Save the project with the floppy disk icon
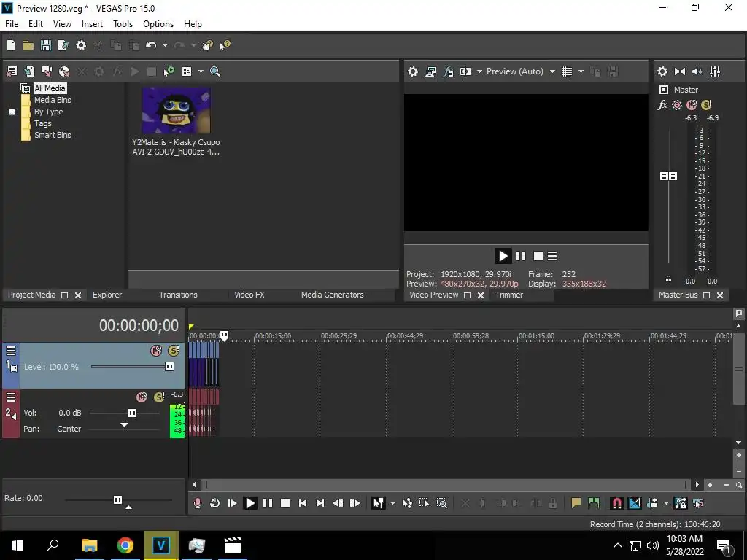The image size is (747, 560). coord(46,45)
